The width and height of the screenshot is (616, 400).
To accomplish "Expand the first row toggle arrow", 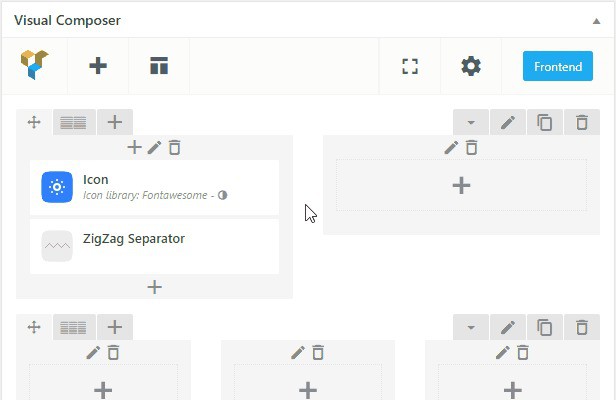I will coord(471,123).
